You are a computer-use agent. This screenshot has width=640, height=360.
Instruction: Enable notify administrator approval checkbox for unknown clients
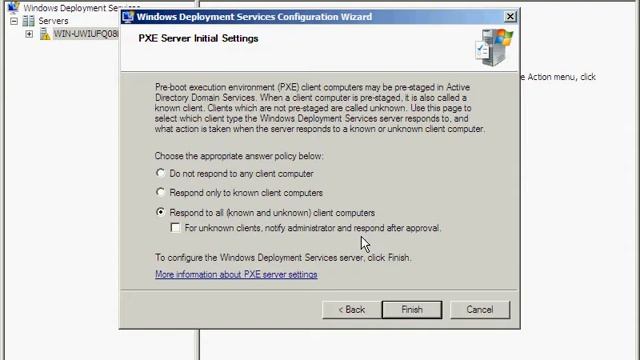coord(175,227)
